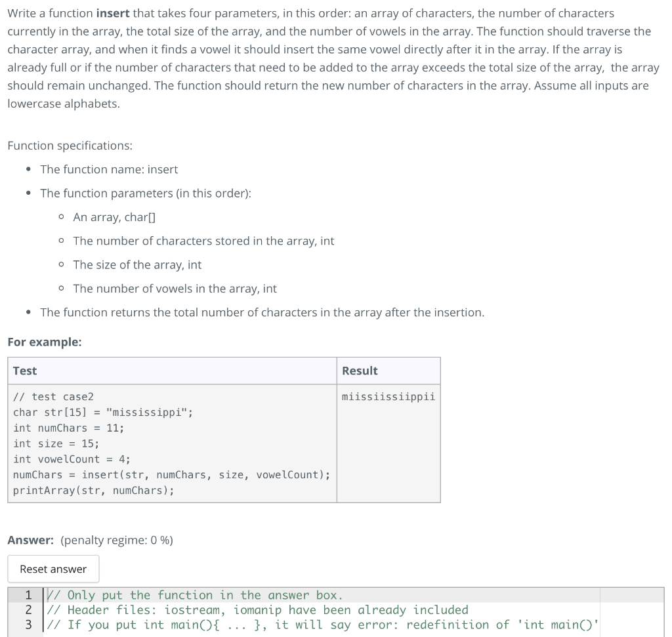Click the 'int numChars = 11;' line
672x637 pixels.
[x=62, y=428]
